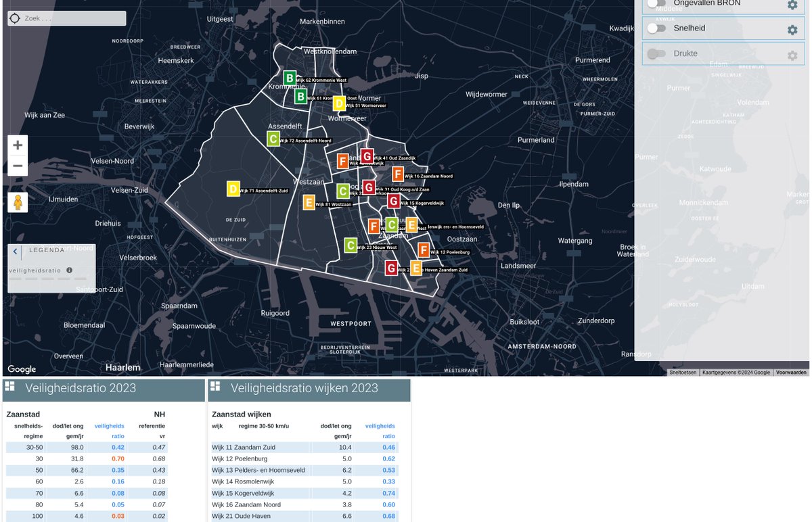Toggle the Snelheid layer switch
Image resolution: width=812 pixels, height=522 pixels.
(656, 28)
